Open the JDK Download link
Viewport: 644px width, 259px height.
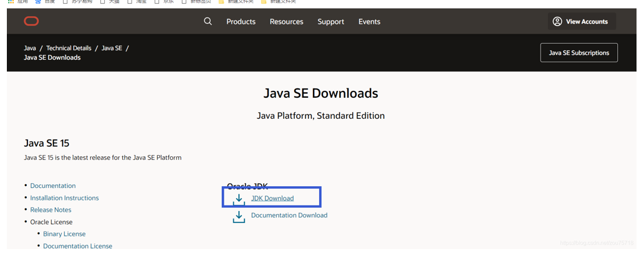pyautogui.click(x=272, y=198)
